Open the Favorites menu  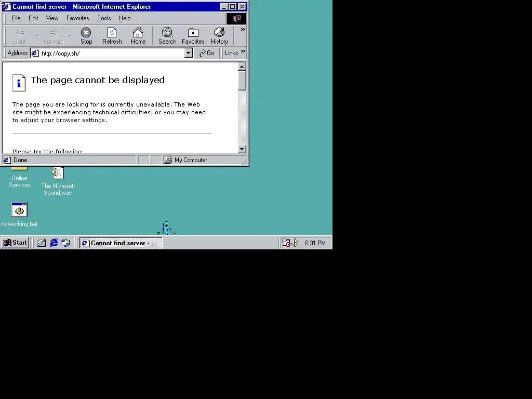click(78, 18)
